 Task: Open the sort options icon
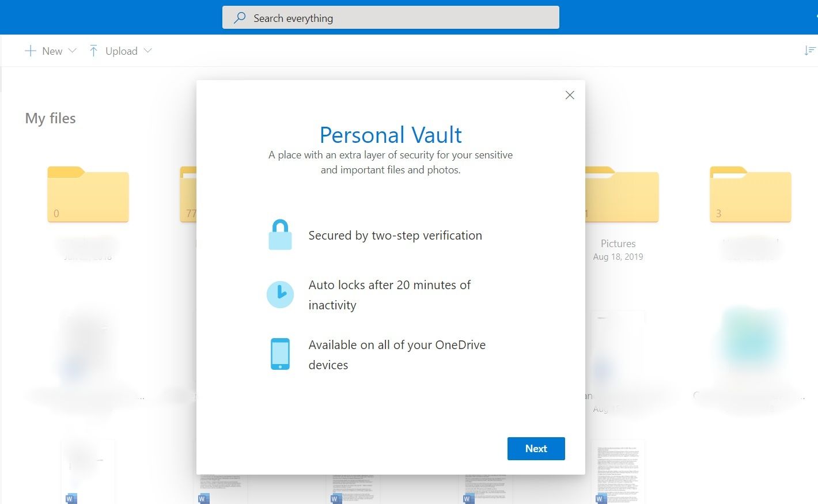[x=809, y=51]
